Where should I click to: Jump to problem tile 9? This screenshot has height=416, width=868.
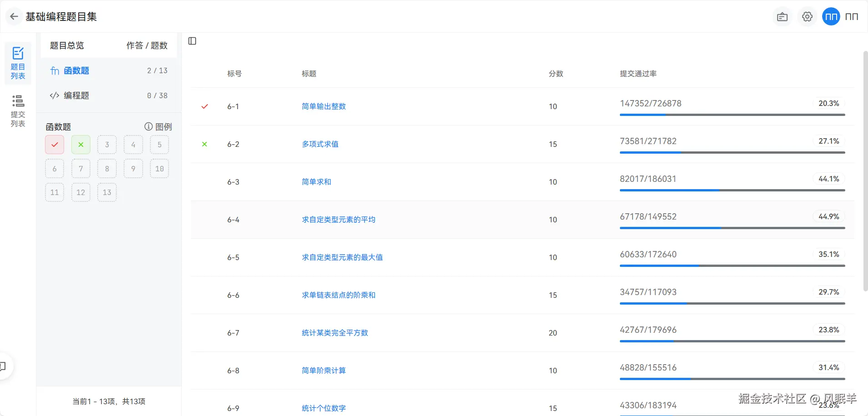133,169
